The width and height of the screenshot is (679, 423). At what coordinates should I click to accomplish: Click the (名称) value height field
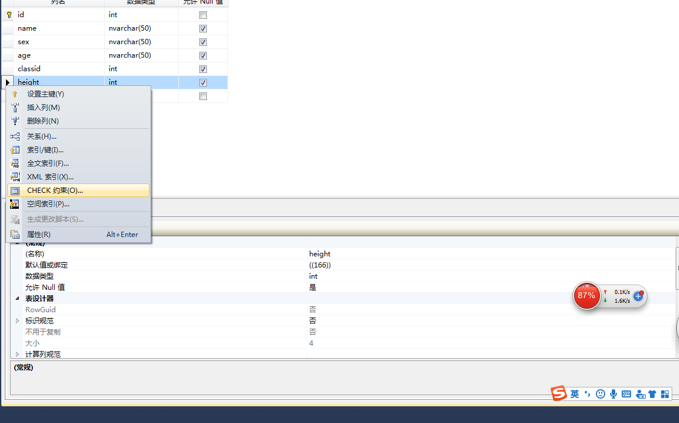[491, 254]
